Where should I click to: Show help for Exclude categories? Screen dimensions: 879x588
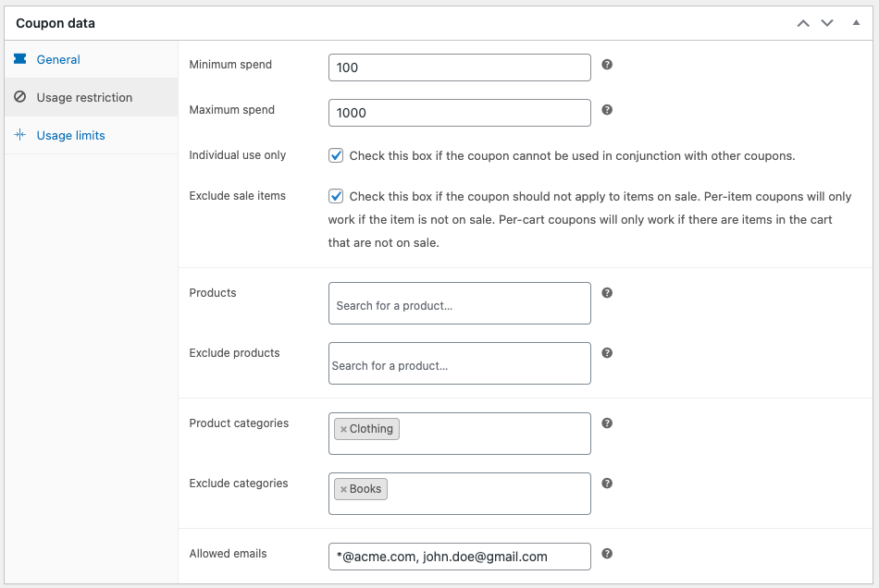(607, 484)
